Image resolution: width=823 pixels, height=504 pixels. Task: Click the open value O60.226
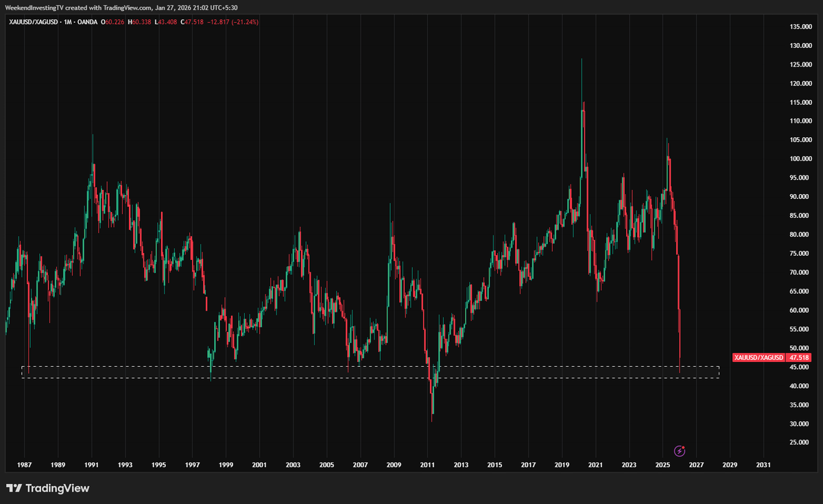(x=112, y=22)
